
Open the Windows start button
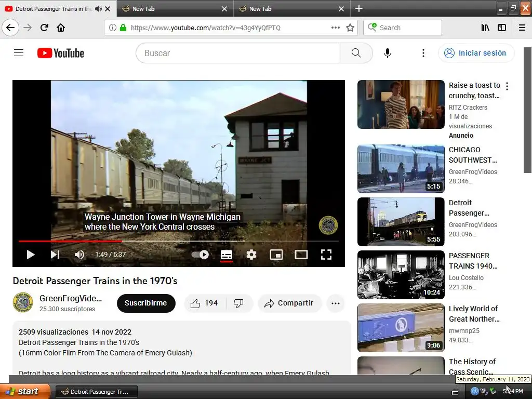pos(25,392)
